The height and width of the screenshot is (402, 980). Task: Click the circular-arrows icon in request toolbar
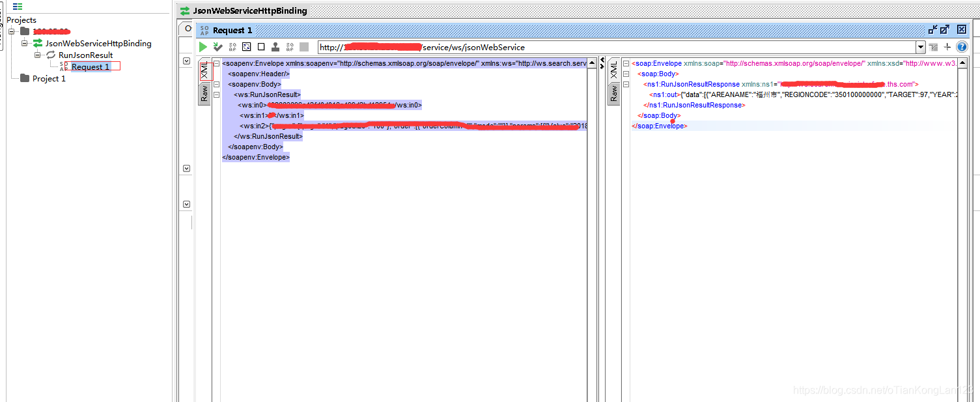tap(247, 47)
